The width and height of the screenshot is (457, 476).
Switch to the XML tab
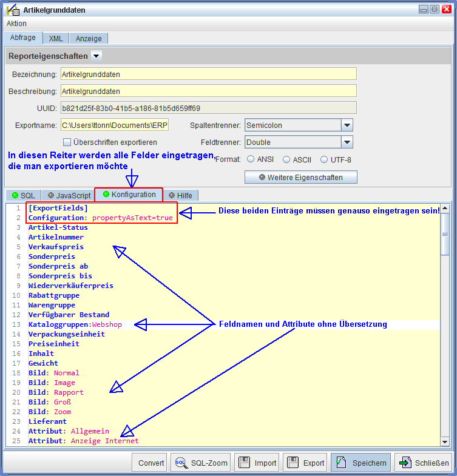[56, 38]
